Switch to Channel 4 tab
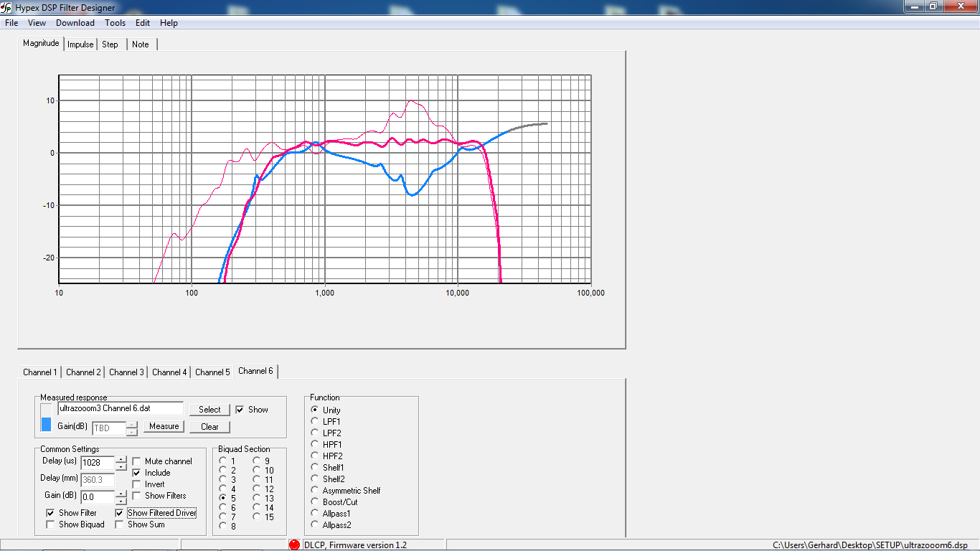Viewport: 980px width, 551px height. [x=169, y=372]
